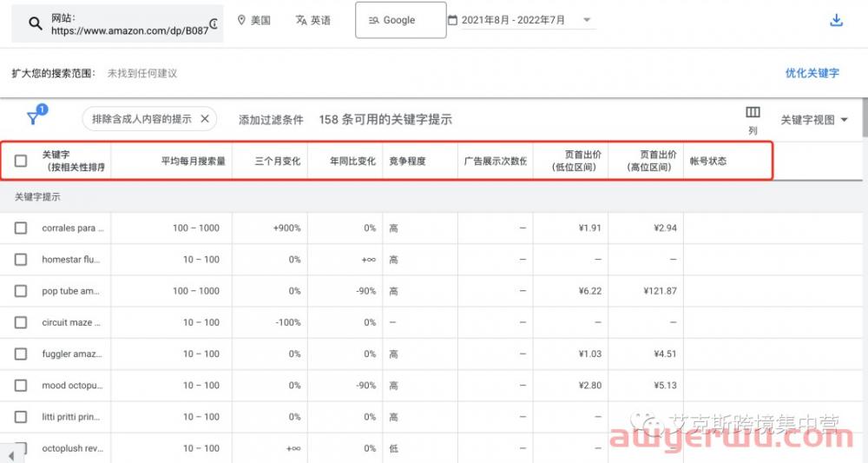
Task: Download keyword ideas with the download icon
Action: tap(837, 21)
